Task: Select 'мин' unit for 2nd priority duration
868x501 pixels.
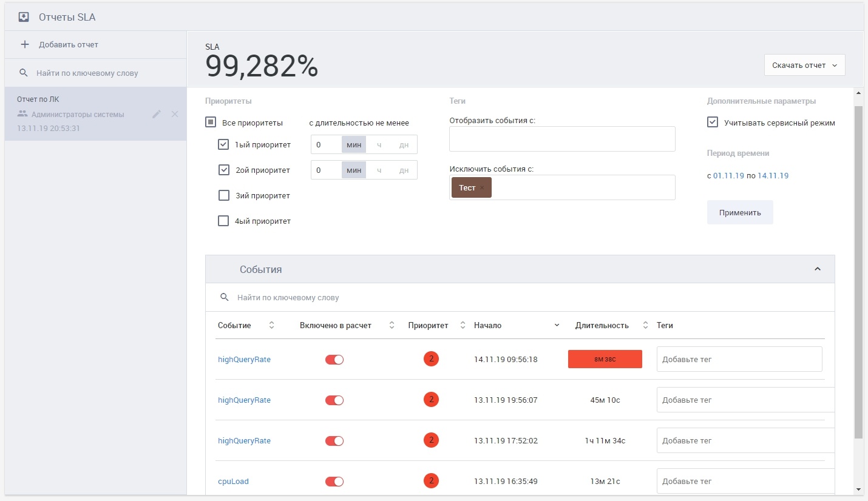Action: pyautogui.click(x=354, y=170)
